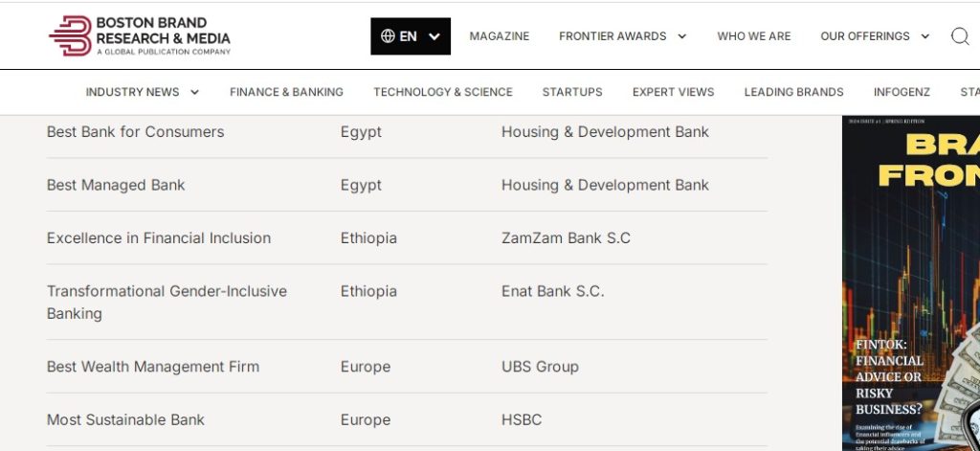980x451 pixels.
Task: Select the Most Sustainable Bank row
Action: 125,419
